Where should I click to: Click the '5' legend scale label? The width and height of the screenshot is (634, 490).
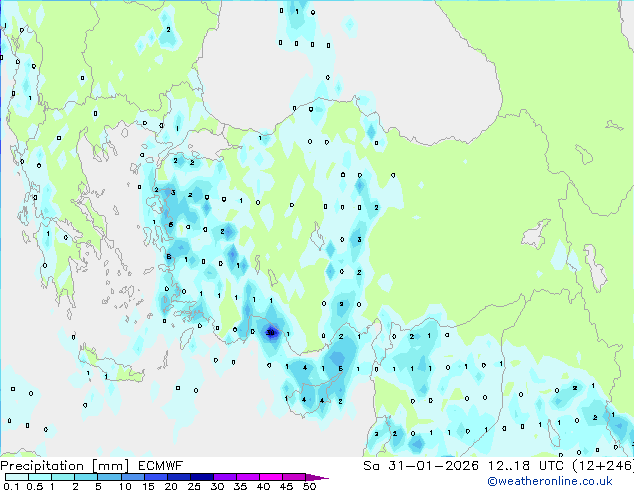[x=98, y=486]
